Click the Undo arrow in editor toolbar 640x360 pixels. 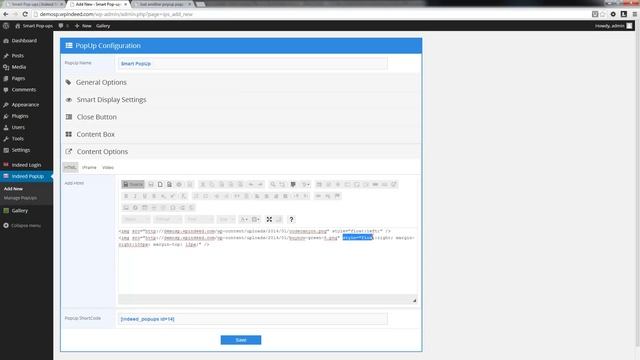pyautogui.click(x=251, y=184)
